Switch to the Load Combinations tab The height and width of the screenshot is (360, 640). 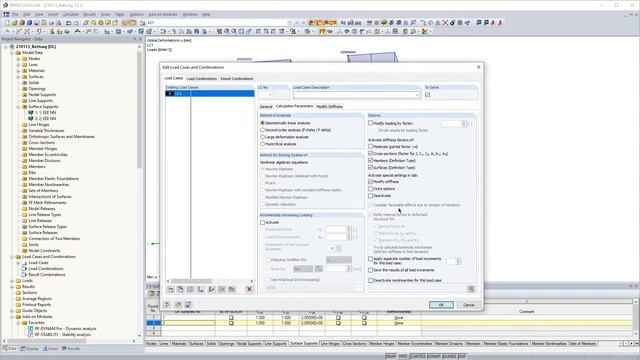point(202,78)
